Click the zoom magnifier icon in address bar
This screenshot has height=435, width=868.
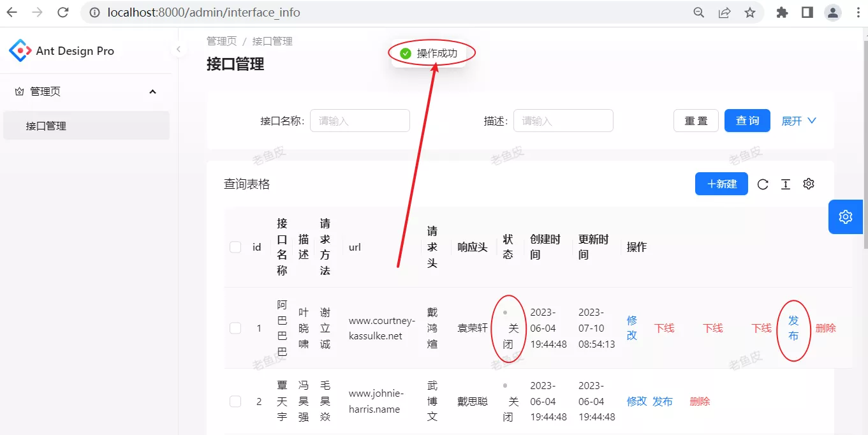699,12
